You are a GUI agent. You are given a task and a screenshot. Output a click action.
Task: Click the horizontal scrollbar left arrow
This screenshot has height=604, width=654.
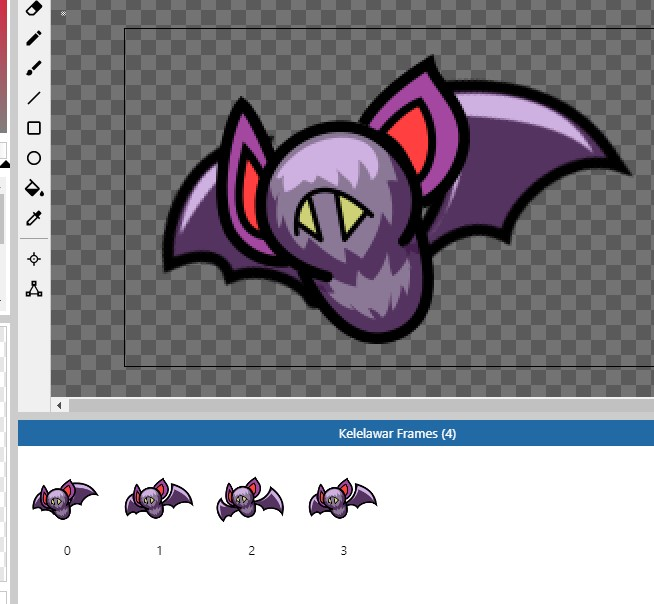click(59, 405)
